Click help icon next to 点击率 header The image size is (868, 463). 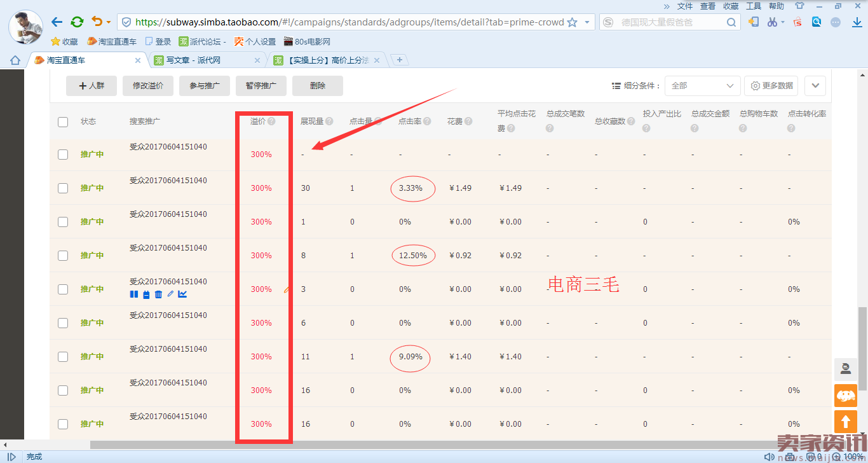tap(427, 121)
